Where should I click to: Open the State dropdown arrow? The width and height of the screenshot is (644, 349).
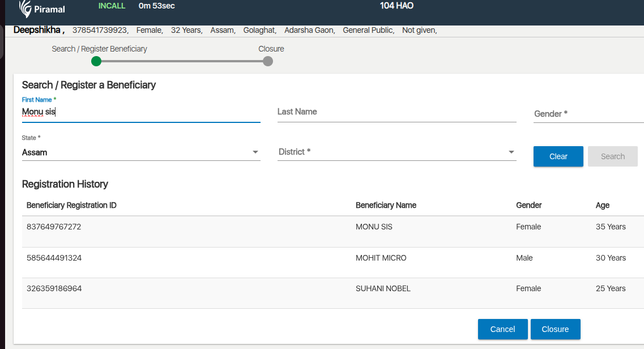pyautogui.click(x=255, y=152)
